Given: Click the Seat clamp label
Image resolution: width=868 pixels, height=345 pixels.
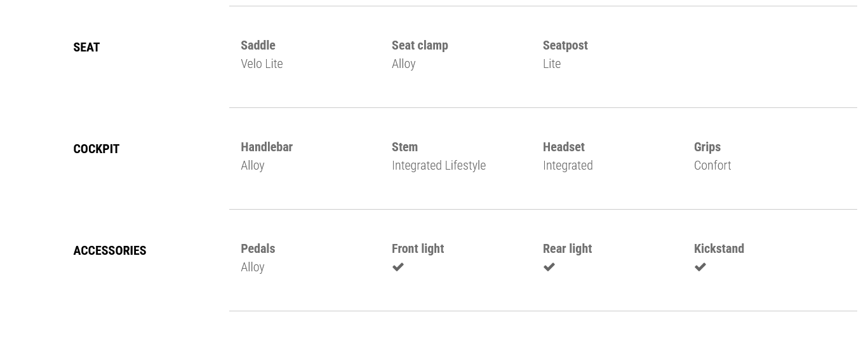Looking at the screenshot, I should pos(420,46).
